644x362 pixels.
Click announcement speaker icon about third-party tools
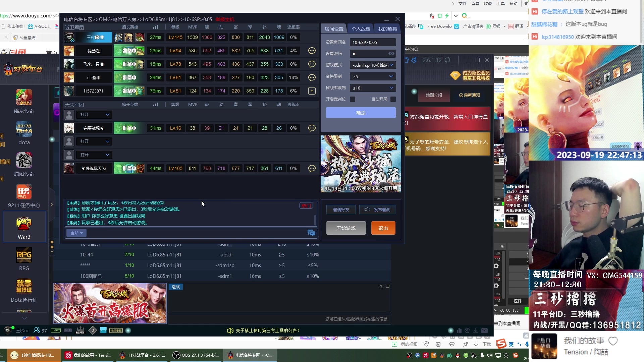pyautogui.click(x=230, y=330)
